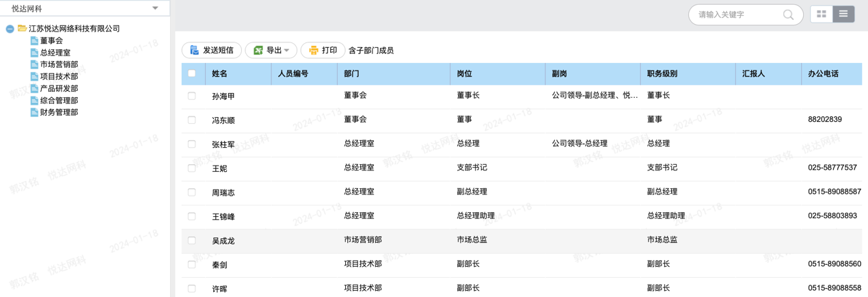Click the 江苏悦达网络科技有限公司 folder icon
Screen dimensions: 868x297
[x=22, y=29]
